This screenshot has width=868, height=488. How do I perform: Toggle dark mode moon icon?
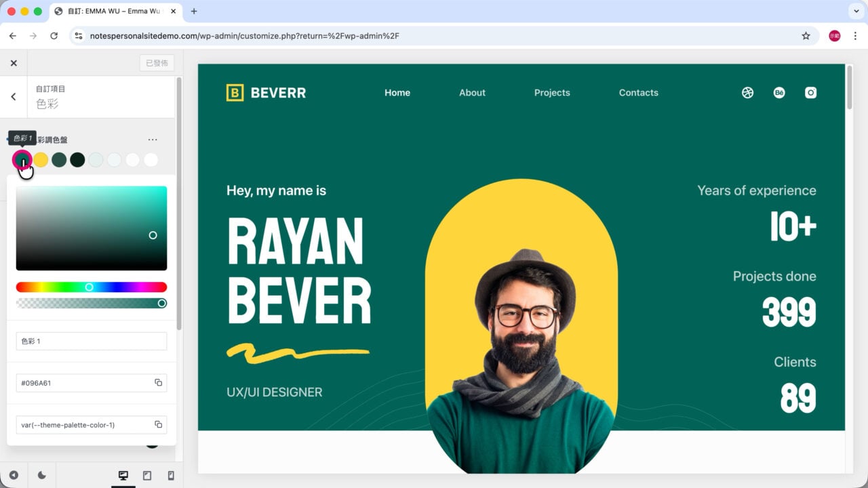(x=41, y=476)
